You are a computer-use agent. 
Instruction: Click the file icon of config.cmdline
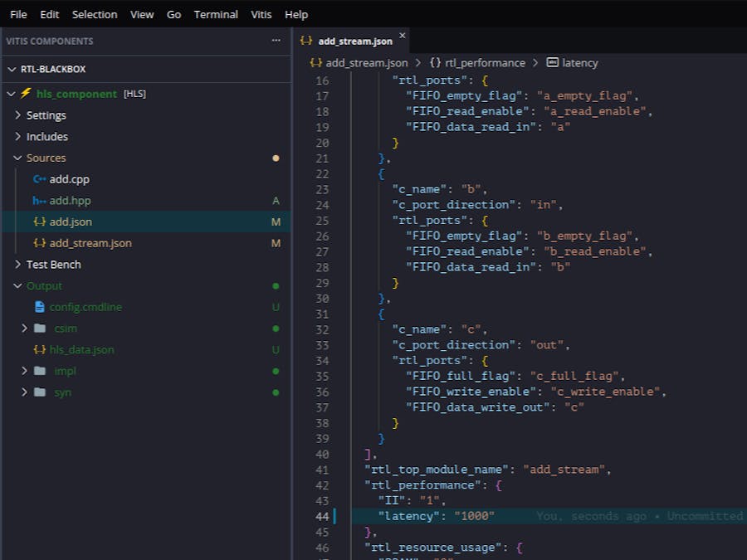(x=39, y=307)
